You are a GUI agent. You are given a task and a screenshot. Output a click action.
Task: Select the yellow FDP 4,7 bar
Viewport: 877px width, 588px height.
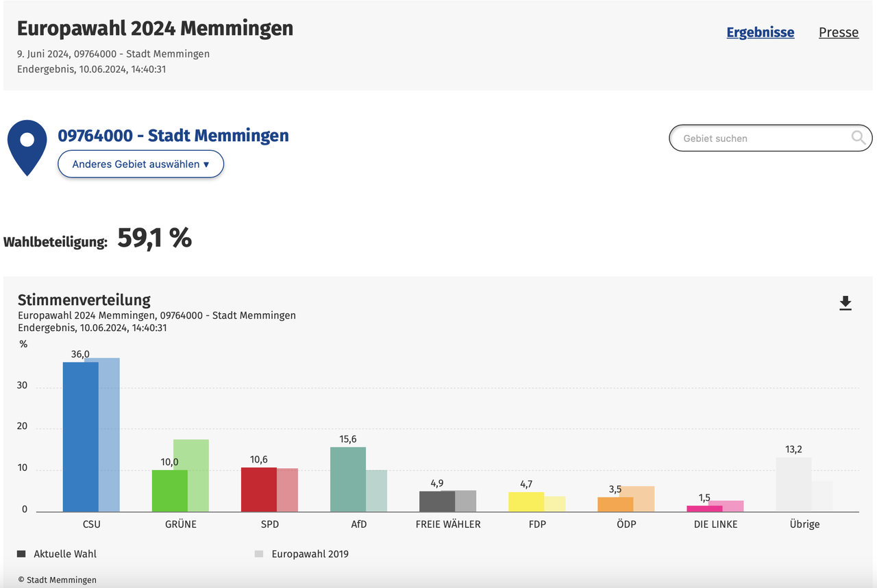526,502
